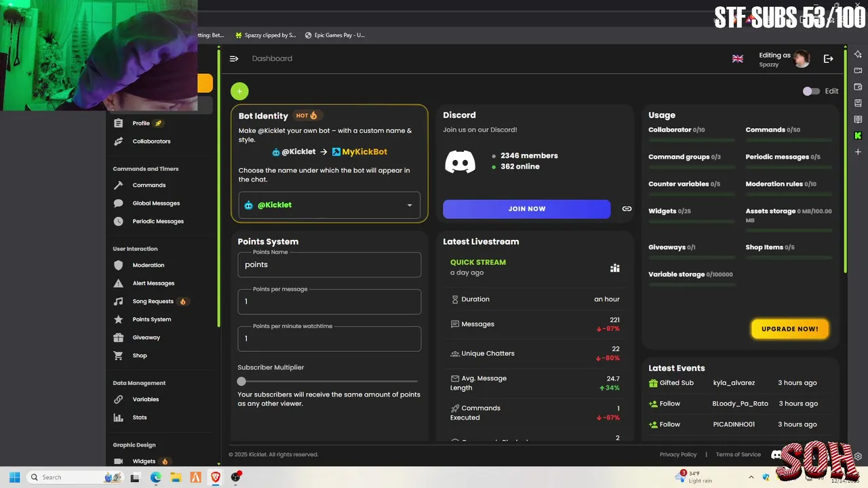Open Microsoft Edge from the taskbar
The height and width of the screenshot is (488, 868).
click(155, 477)
